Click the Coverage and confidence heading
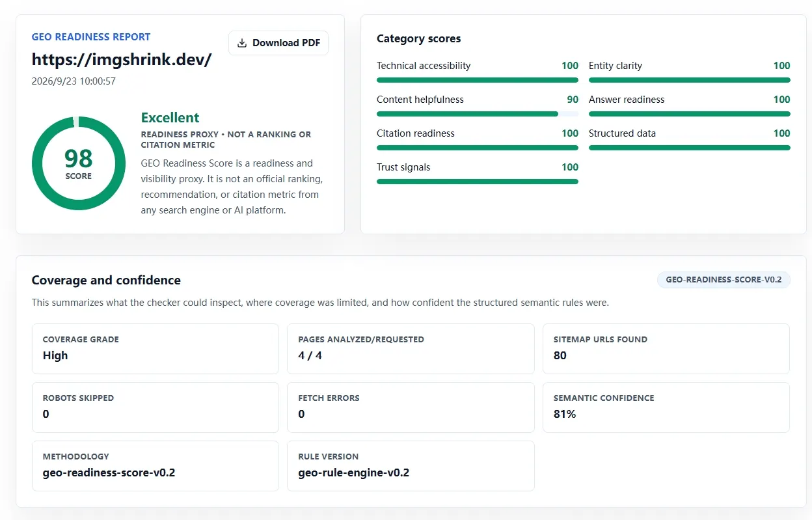The width and height of the screenshot is (812, 520). (x=106, y=281)
